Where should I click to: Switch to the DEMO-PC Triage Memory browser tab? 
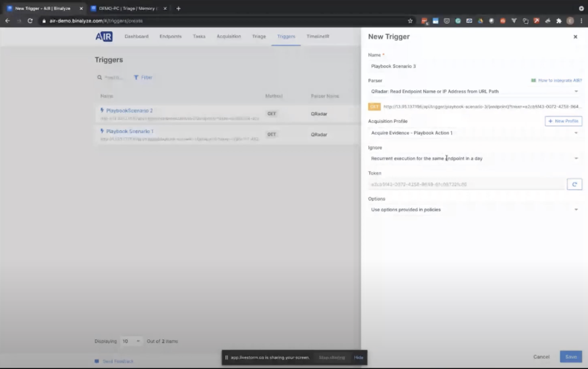pyautogui.click(x=127, y=8)
